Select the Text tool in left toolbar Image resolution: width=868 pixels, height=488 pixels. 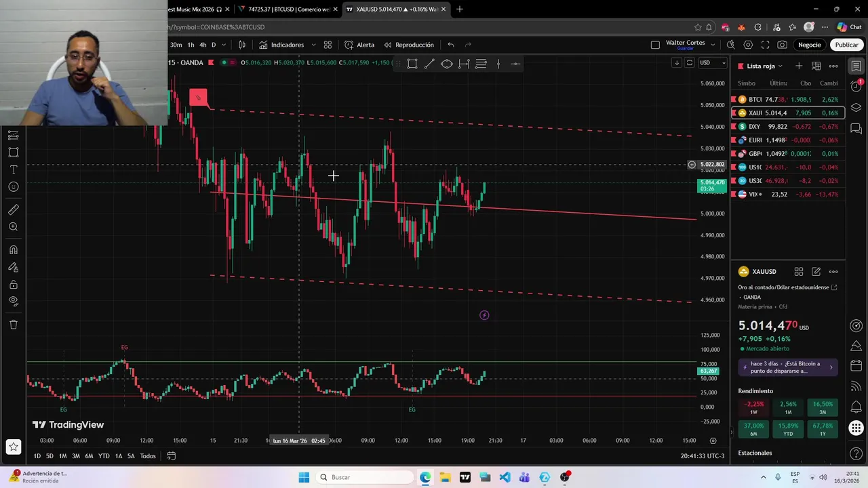[13, 169]
